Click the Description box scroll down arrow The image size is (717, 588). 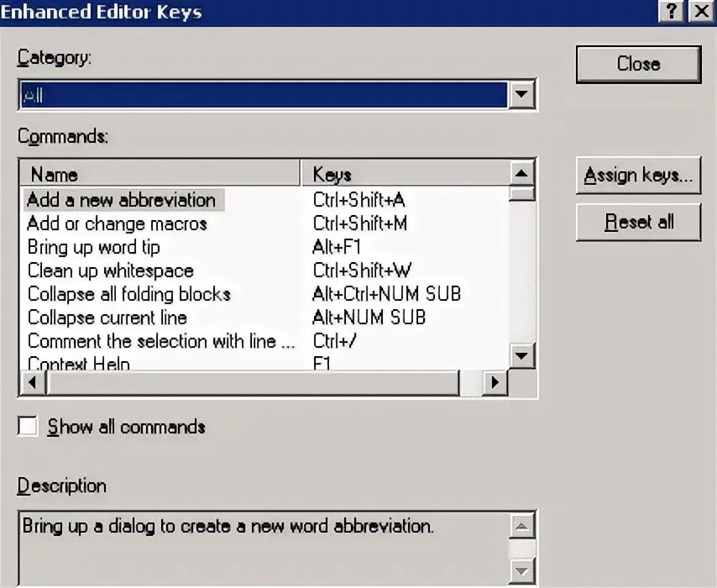tap(521, 571)
